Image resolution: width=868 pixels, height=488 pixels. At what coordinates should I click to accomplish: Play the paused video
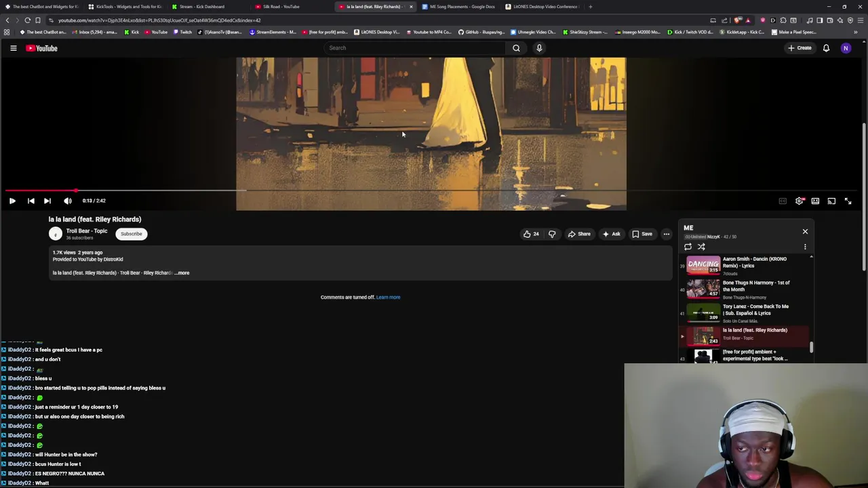(12, 201)
